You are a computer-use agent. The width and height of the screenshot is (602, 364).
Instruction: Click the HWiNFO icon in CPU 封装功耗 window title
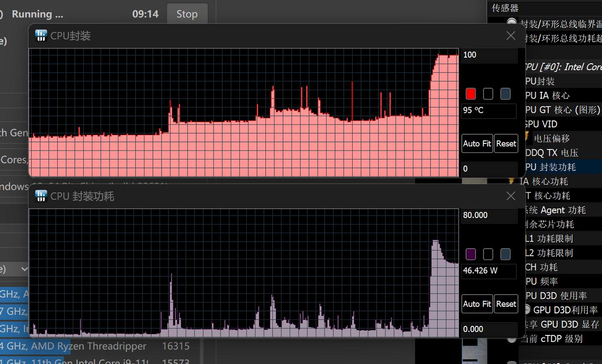41,196
